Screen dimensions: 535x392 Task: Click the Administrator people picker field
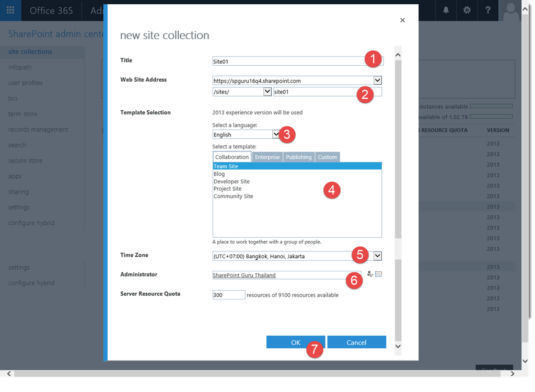click(x=287, y=275)
